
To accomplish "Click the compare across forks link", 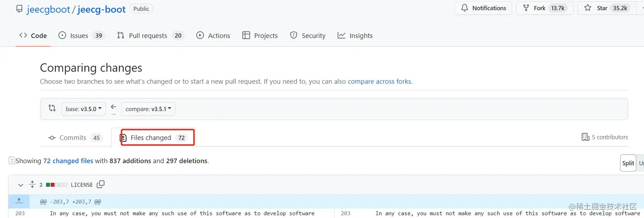I will pyautogui.click(x=379, y=81).
